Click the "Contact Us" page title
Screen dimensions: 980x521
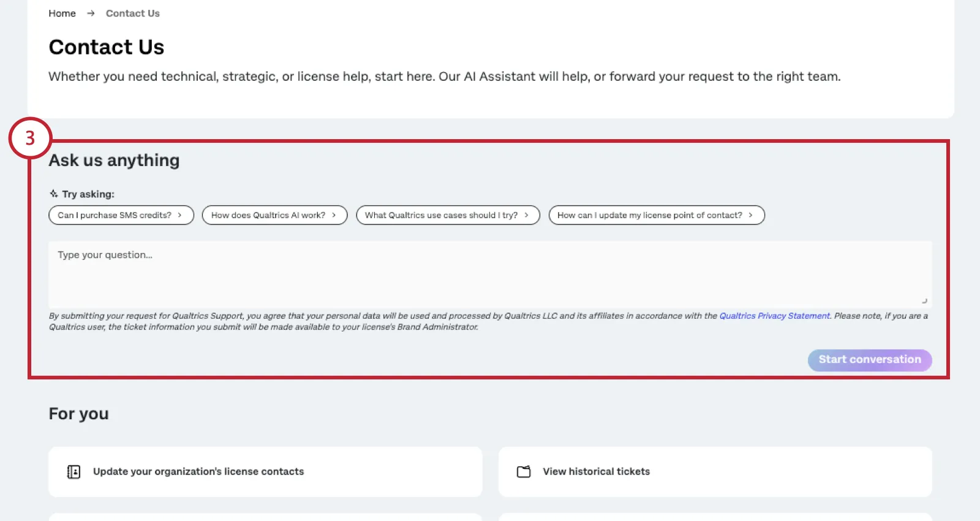point(107,47)
